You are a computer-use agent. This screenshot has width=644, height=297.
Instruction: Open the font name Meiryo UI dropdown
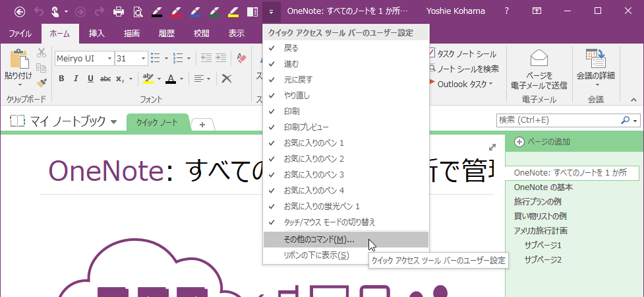pyautogui.click(x=109, y=59)
